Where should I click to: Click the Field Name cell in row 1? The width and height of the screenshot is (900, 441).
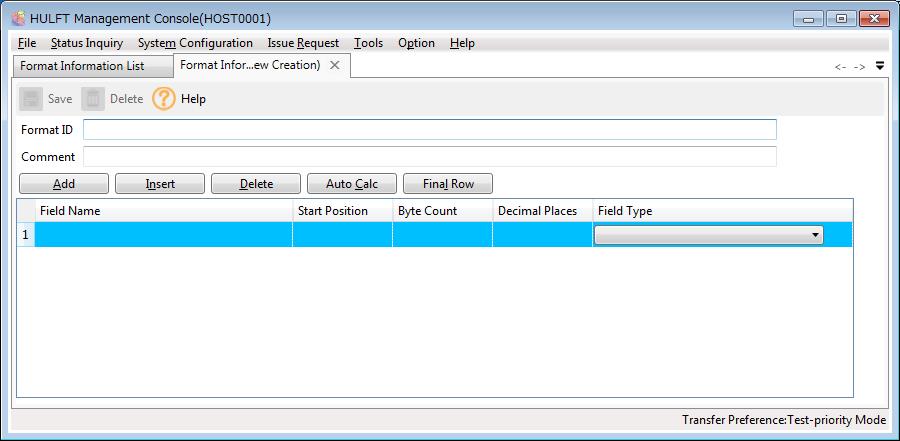164,235
